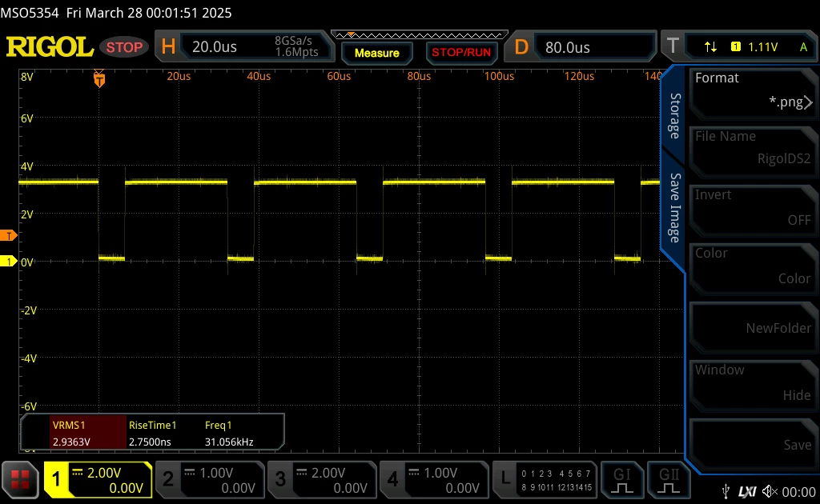The image size is (820, 504).
Task: Click the 31.056kHz frequency value
Action: pyautogui.click(x=229, y=442)
